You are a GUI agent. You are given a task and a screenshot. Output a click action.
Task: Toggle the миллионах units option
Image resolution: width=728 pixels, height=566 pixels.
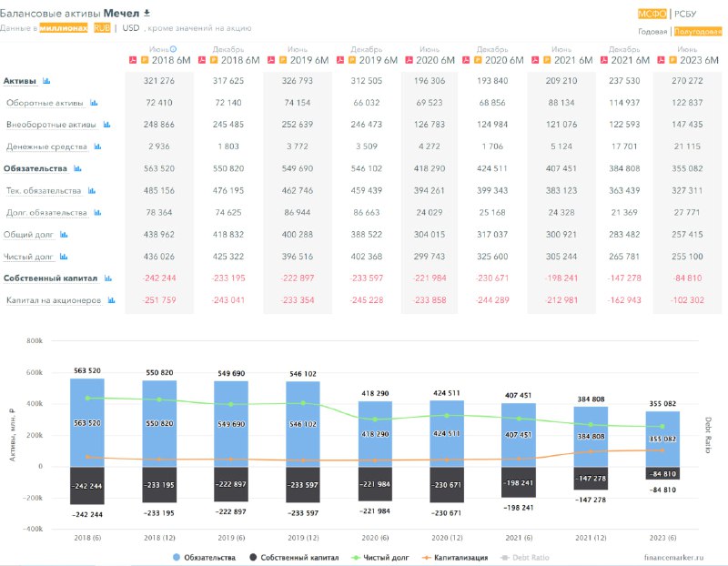(64, 28)
